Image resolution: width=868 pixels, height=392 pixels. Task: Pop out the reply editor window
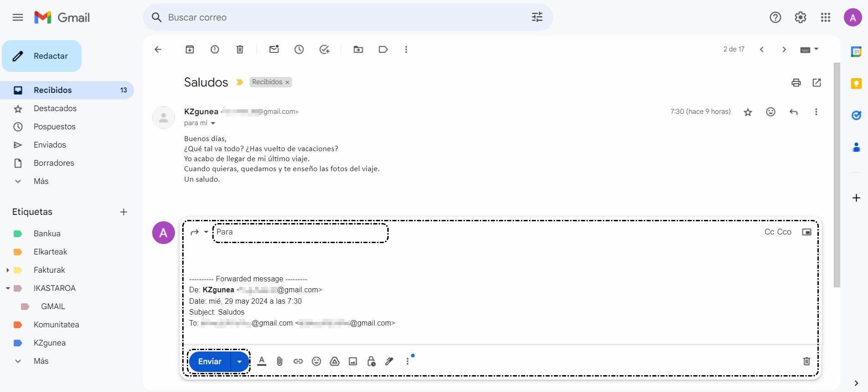tap(806, 232)
